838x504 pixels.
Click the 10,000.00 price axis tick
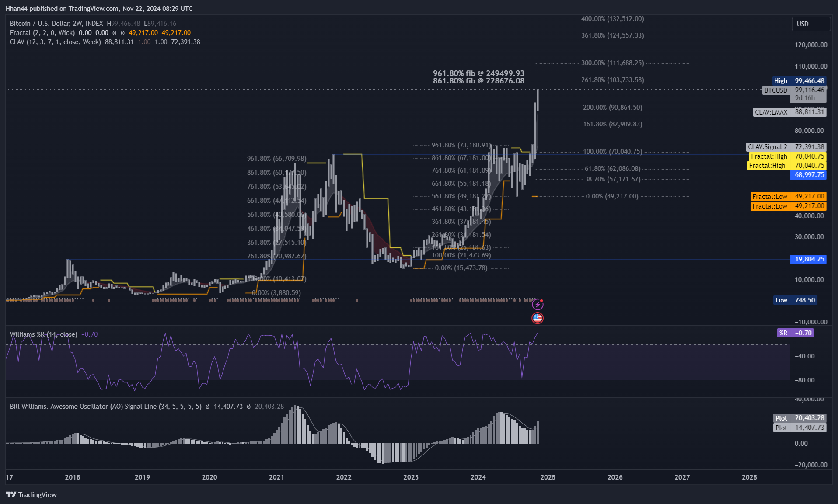tap(809, 280)
